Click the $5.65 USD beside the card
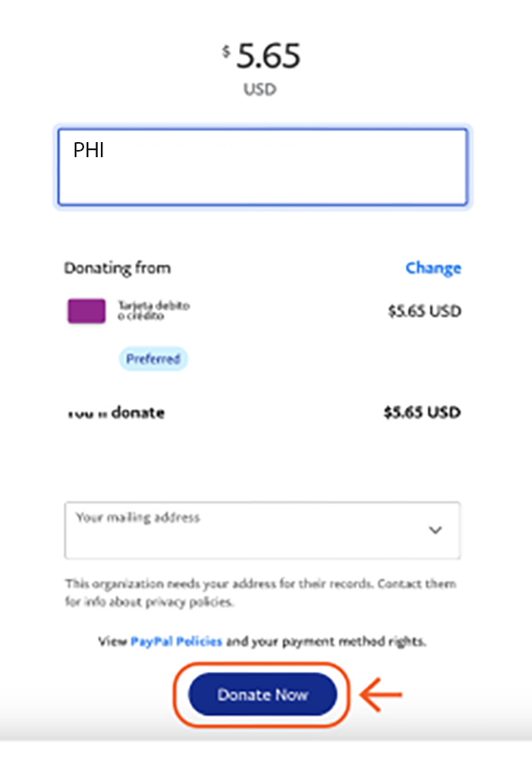 coord(424,311)
